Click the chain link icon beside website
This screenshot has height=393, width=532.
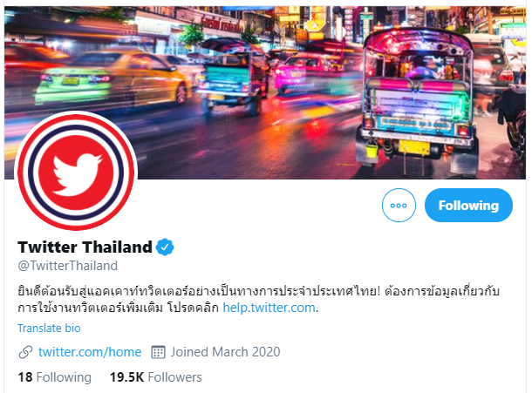pos(26,352)
